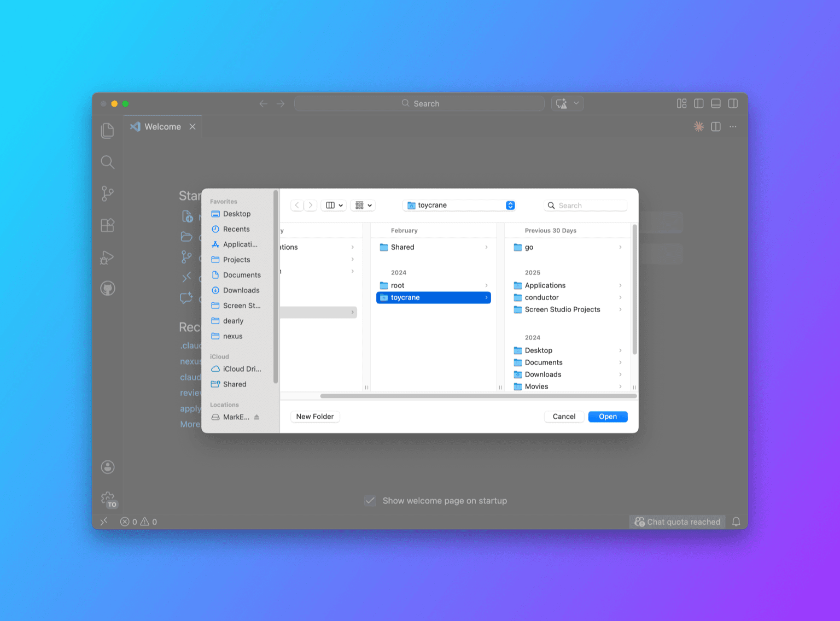Toggle Show welcome page on startup
This screenshot has width=840, height=621.
[370, 500]
